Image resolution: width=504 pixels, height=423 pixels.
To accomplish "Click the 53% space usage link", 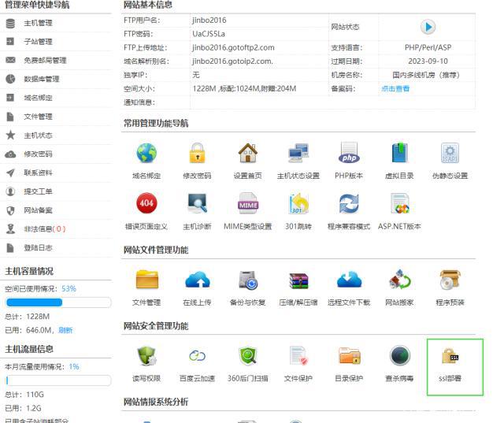I will click(x=69, y=288).
